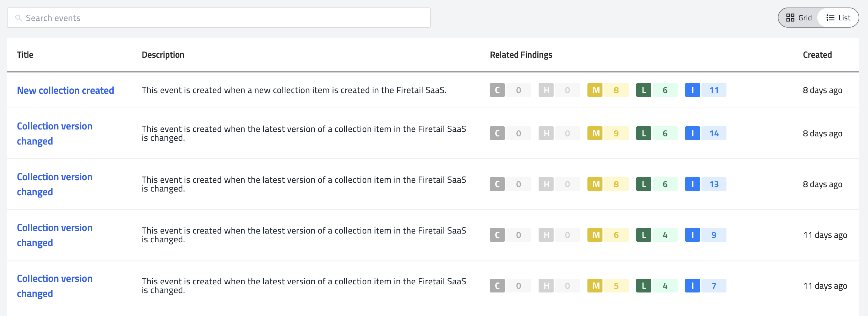Image resolution: width=868 pixels, height=316 pixels.
Task: Click High badge in row with 13 info findings
Action: point(559,184)
